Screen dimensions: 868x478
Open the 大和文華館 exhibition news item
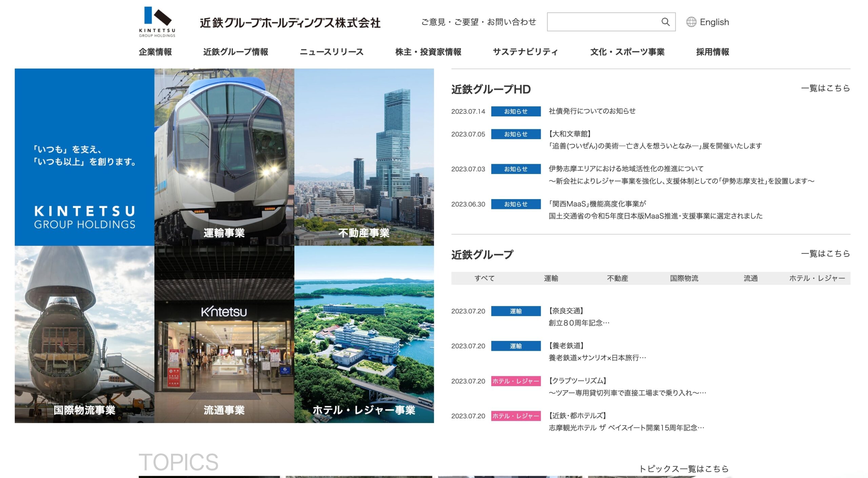(655, 140)
